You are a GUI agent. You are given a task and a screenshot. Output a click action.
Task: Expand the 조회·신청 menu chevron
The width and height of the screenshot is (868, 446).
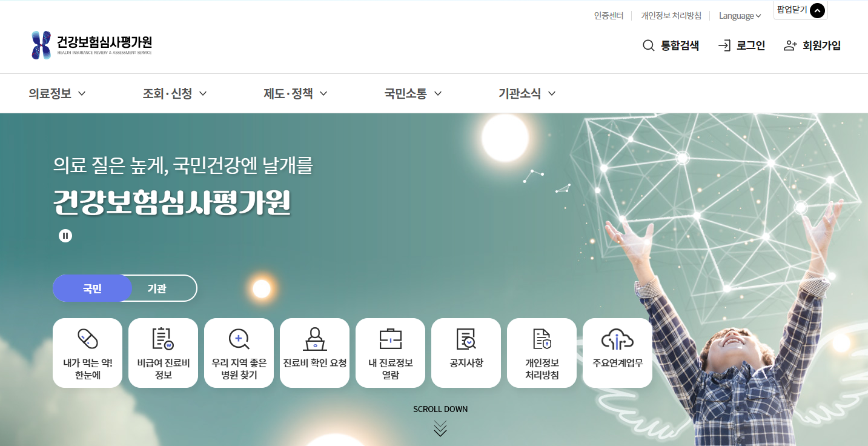(203, 93)
